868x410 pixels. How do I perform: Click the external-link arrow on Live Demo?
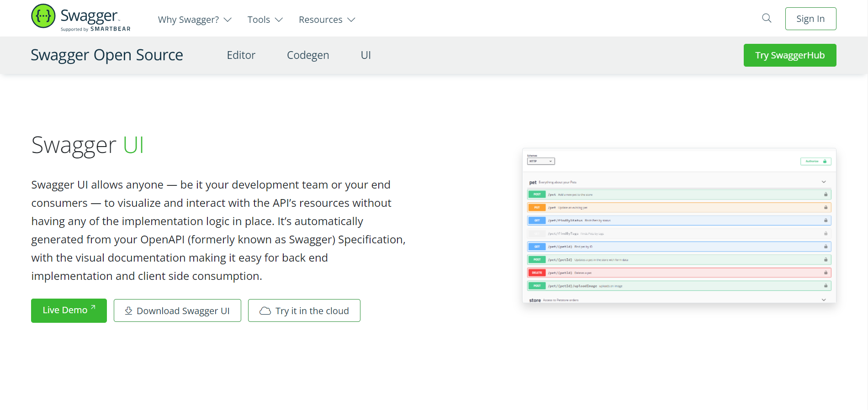93,307
